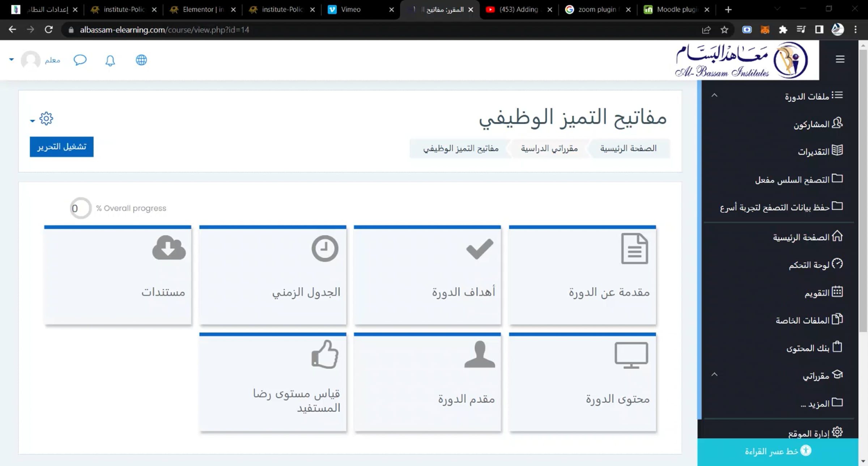The width and height of the screenshot is (868, 466).
Task: Open a new browser tab
Action: (728, 10)
